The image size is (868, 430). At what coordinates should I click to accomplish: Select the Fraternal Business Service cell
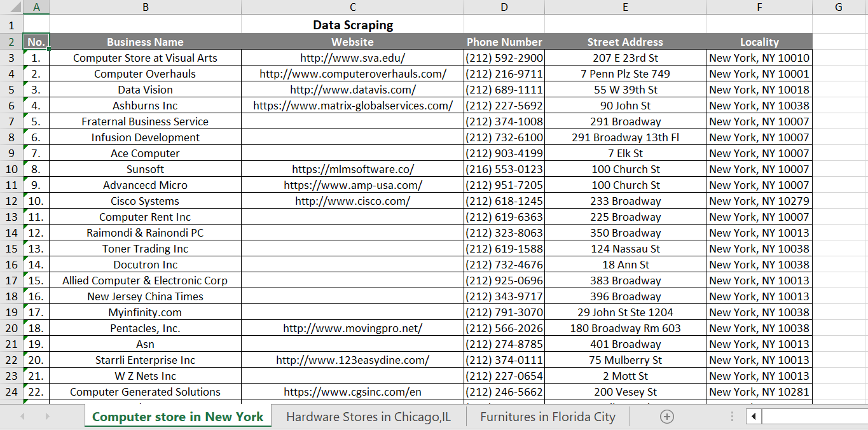click(145, 121)
